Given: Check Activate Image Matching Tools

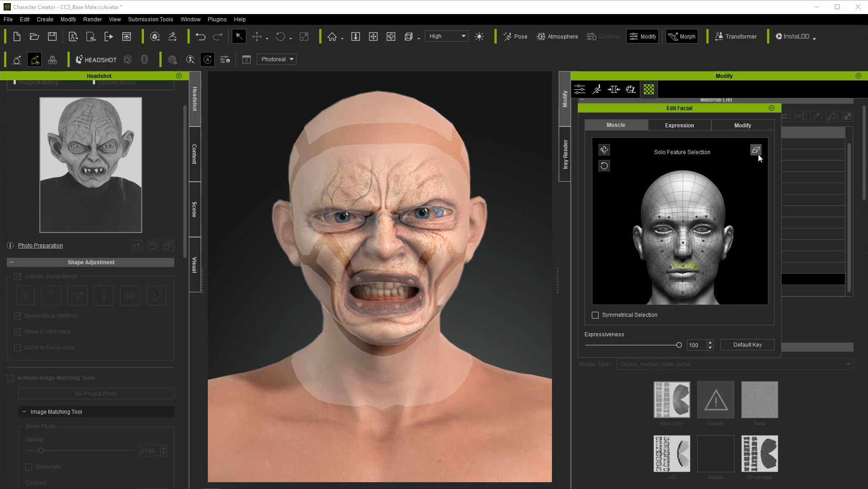Looking at the screenshot, I should coord(10,378).
